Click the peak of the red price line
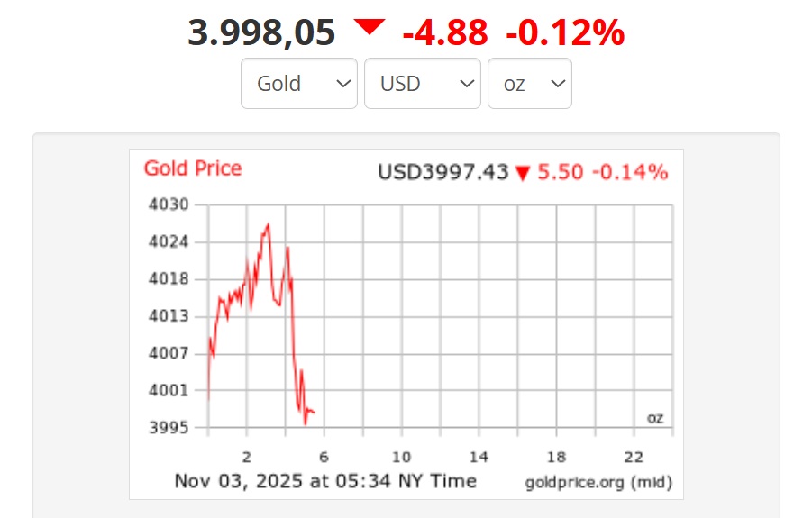Image resolution: width=812 pixels, height=518 pixels. (x=268, y=224)
